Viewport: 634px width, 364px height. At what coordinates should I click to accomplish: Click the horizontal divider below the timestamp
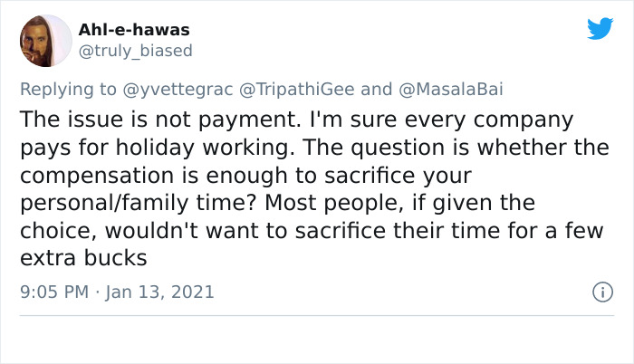[x=317, y=315]
